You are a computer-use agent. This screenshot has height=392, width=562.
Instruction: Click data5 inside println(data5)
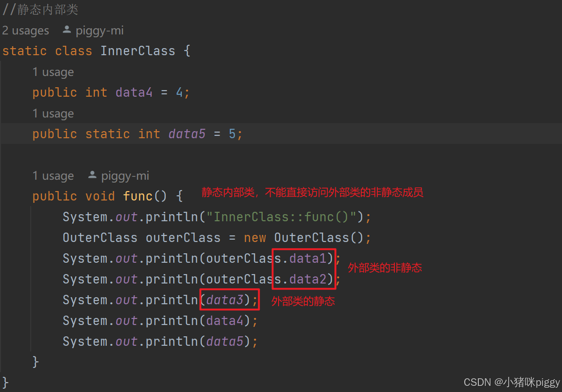(x=225, y=342)
